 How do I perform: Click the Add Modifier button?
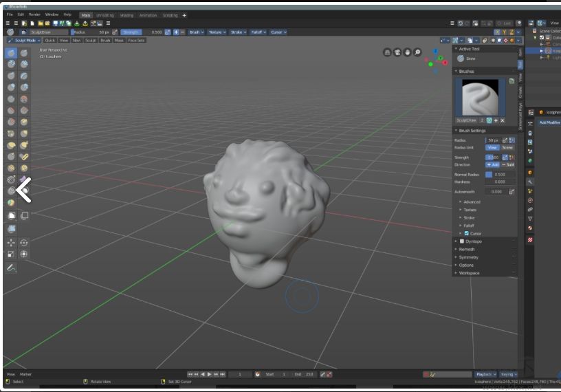pos(549,122)
